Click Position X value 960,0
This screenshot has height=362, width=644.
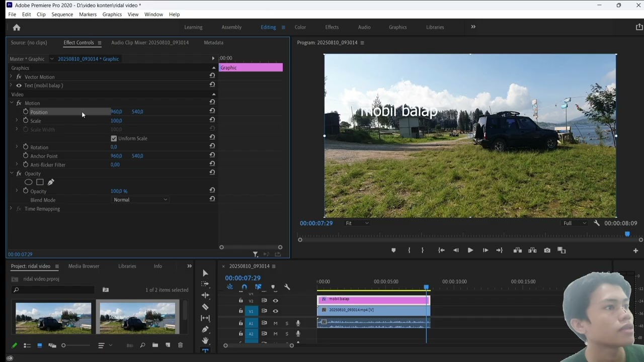click(116, 112)
